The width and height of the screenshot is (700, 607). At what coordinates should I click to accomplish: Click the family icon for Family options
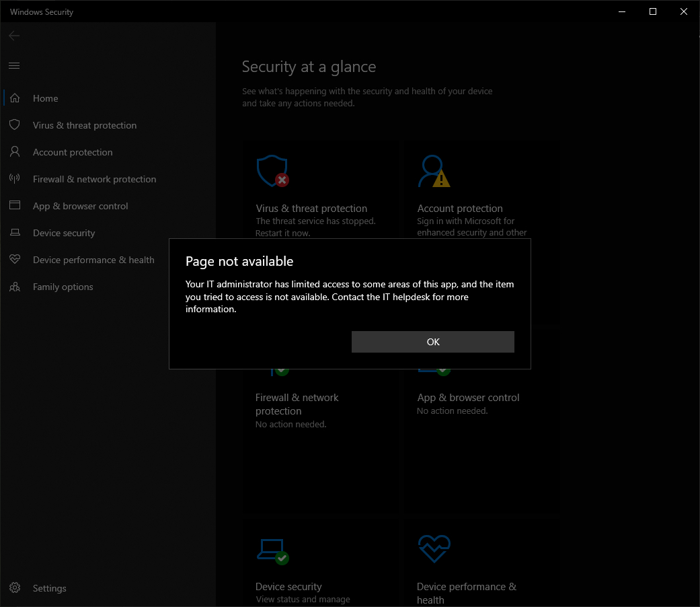pos(15,287)
